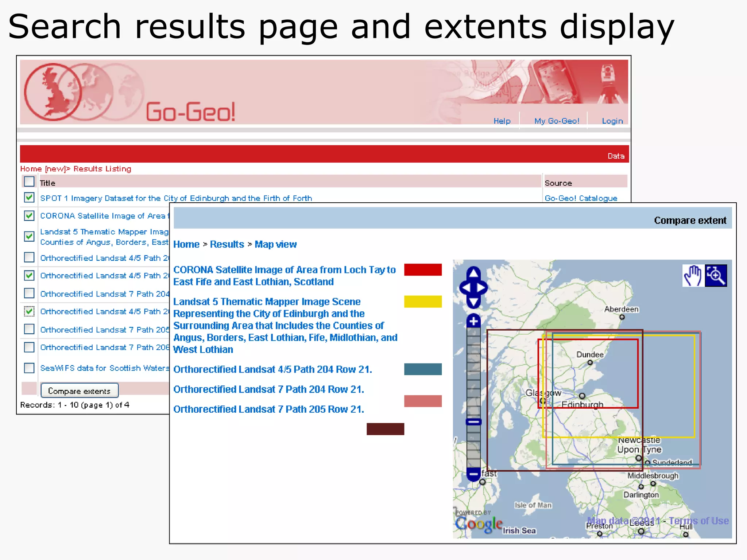
Task: Go to Home [new] breadcrumb in results listing
Action: coord(43,169)
